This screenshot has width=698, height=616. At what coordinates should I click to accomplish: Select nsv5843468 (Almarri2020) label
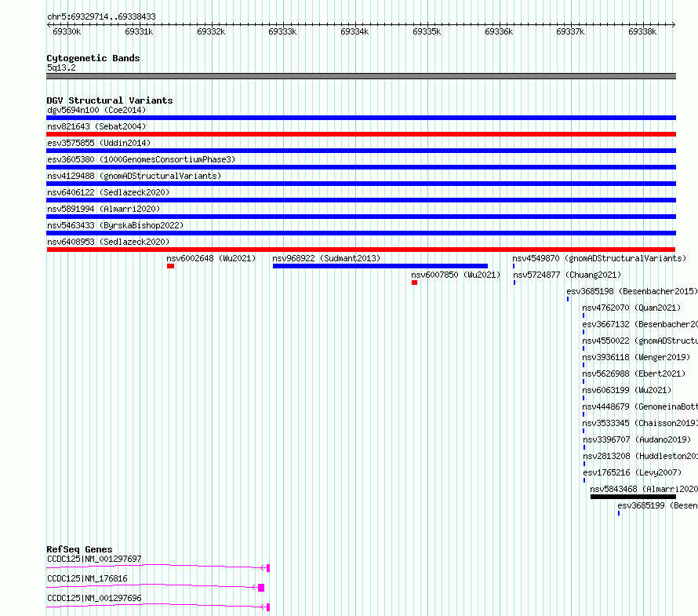[x=644, y=489]
